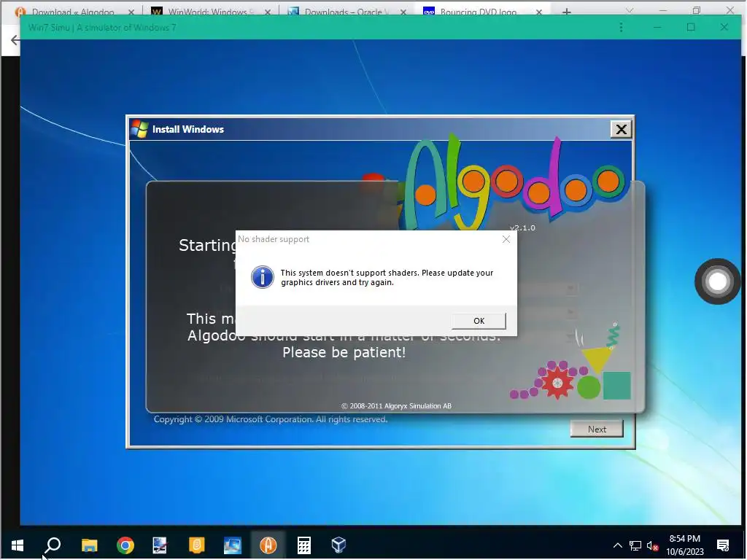The width and height of the screenshot is (747, 560).
Task: Open taskbar Search magnifier
Action: click(x=53, y=545)
